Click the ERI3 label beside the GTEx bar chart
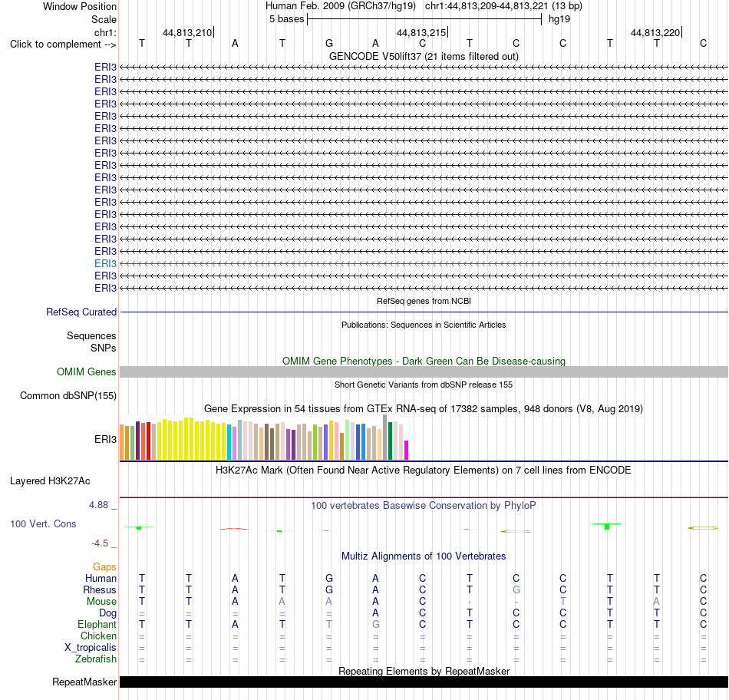 coord(105,439)
